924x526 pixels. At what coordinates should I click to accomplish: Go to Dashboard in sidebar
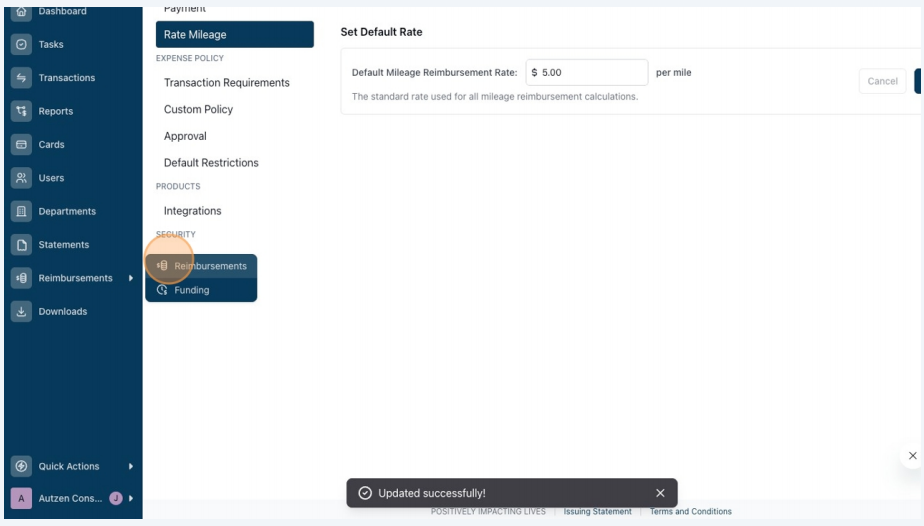tap(62, 11)
